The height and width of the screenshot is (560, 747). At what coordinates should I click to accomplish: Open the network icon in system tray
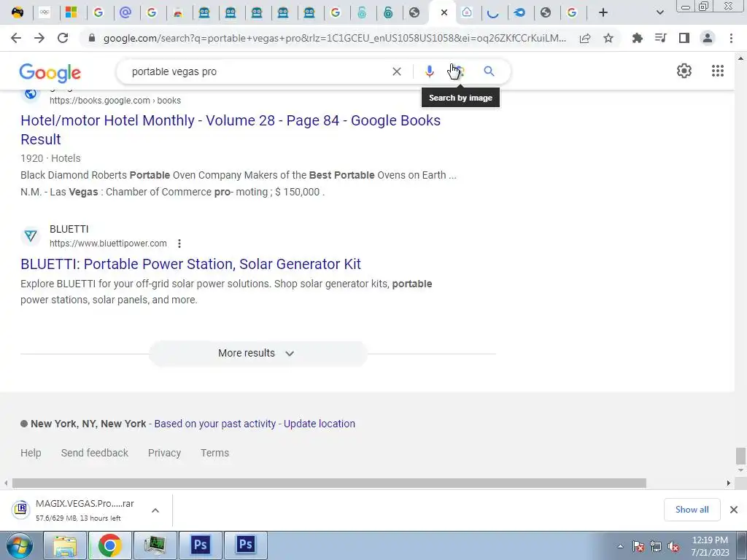pyautogui.click(x=656, y=547)
